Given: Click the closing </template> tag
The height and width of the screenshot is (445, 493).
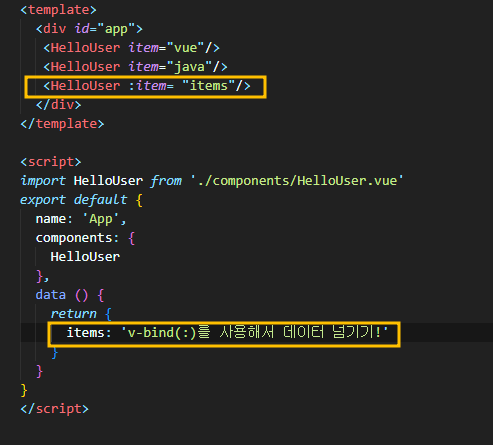Looking at the screenshot, I should [62, 124].
